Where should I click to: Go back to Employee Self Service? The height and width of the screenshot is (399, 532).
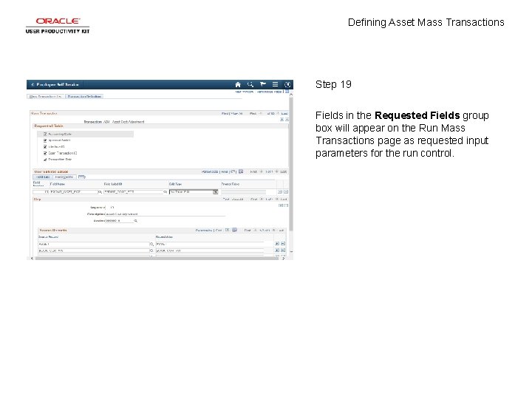(55, 84)
